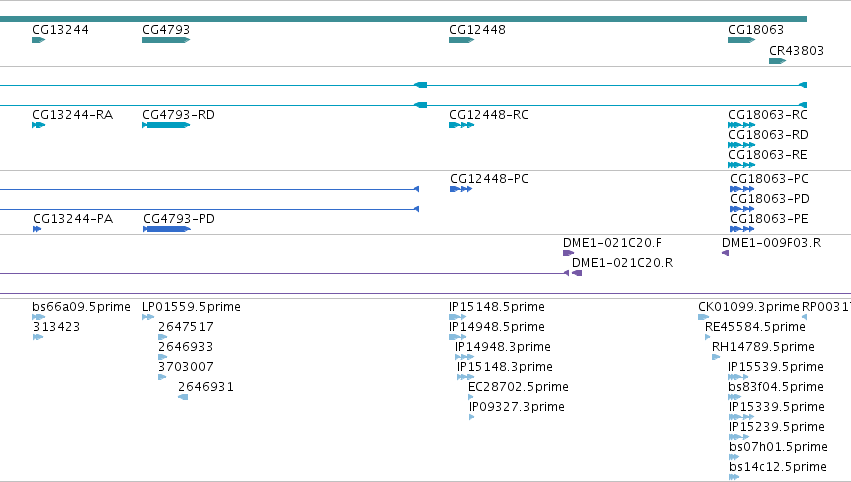Select transcript CG18063-RE

click(768, 155)
